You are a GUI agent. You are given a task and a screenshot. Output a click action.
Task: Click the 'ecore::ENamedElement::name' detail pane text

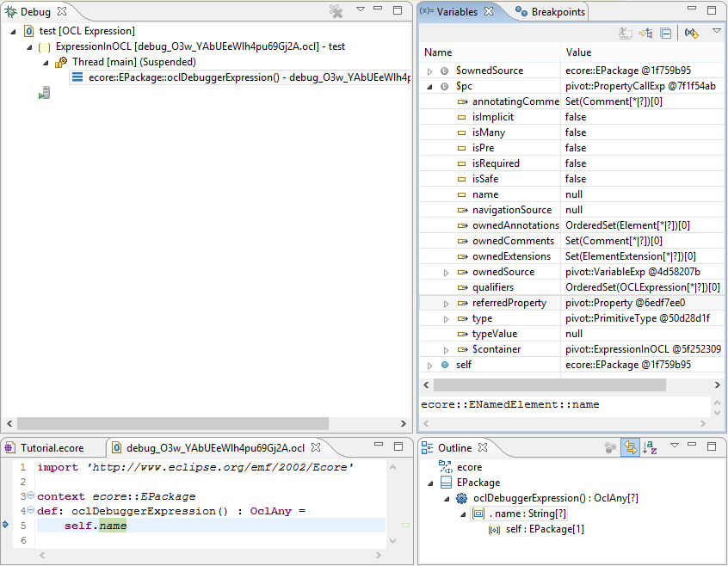[509, 404]
